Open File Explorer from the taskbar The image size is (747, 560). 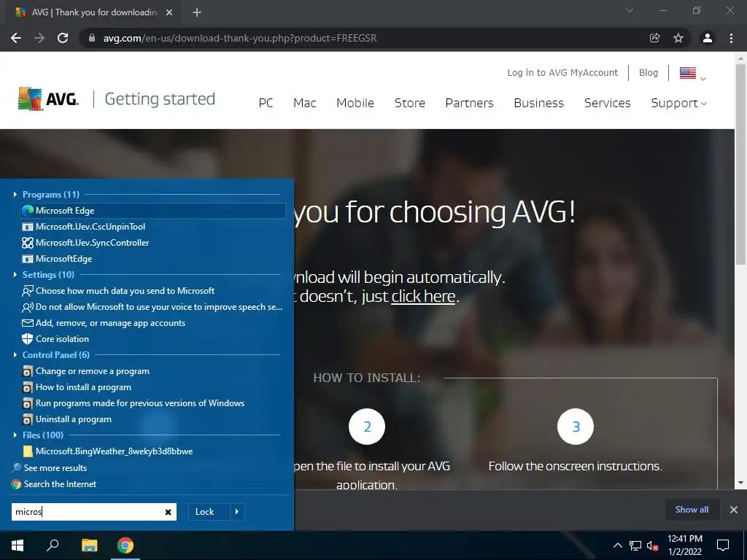click(x=89, y=545)
